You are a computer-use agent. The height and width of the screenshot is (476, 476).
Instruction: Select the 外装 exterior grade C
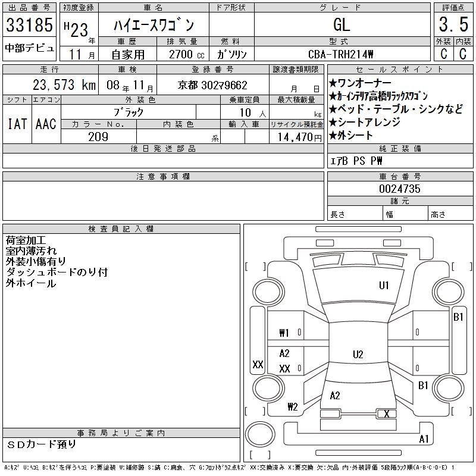point(444,54)
